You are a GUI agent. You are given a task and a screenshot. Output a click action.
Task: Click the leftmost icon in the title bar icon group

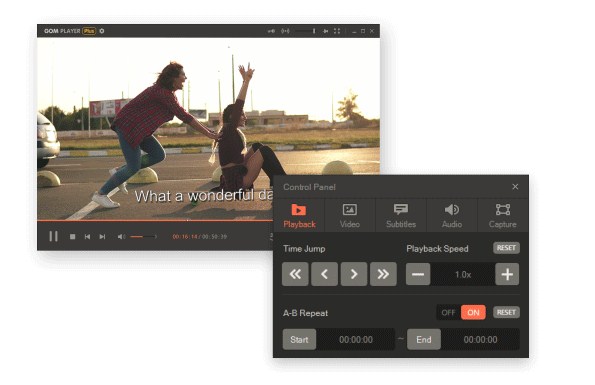pos(271,31)
